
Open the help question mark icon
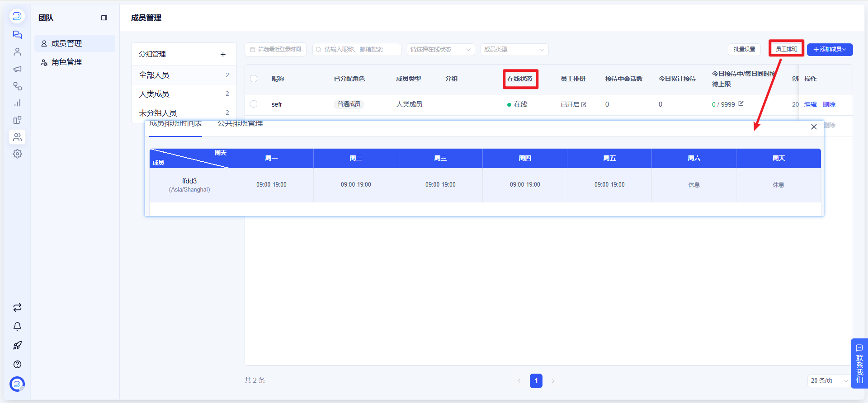point(17,365)
